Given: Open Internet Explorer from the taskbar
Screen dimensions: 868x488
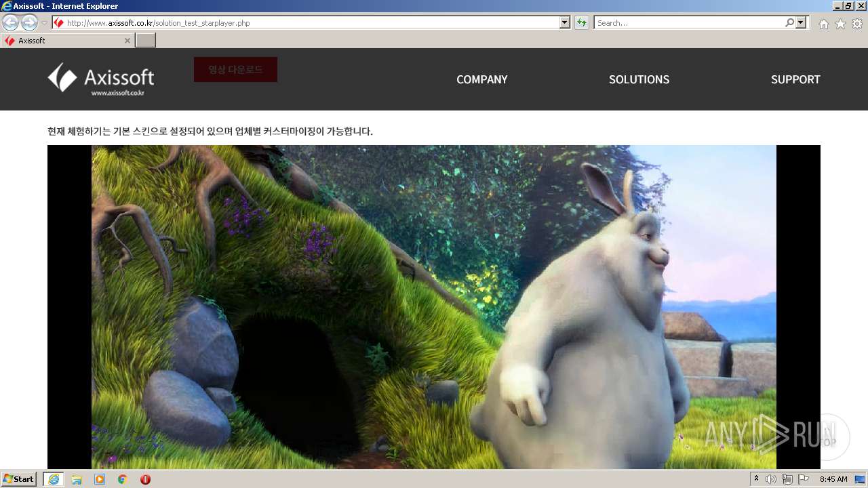Looking at the screenshot, I should pos(54,479).
